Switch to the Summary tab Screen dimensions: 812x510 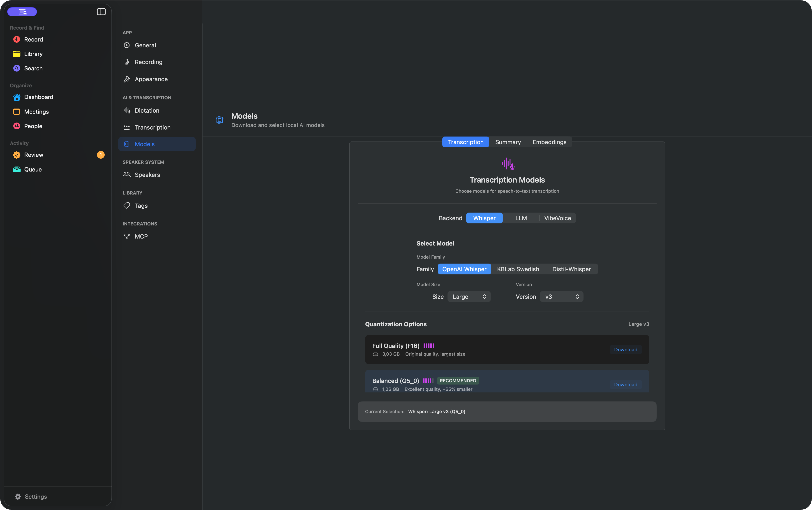508,142
